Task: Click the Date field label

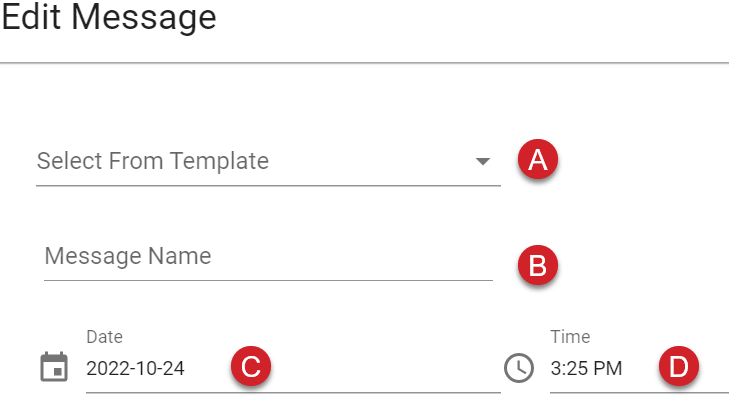Action: point(105,336)
